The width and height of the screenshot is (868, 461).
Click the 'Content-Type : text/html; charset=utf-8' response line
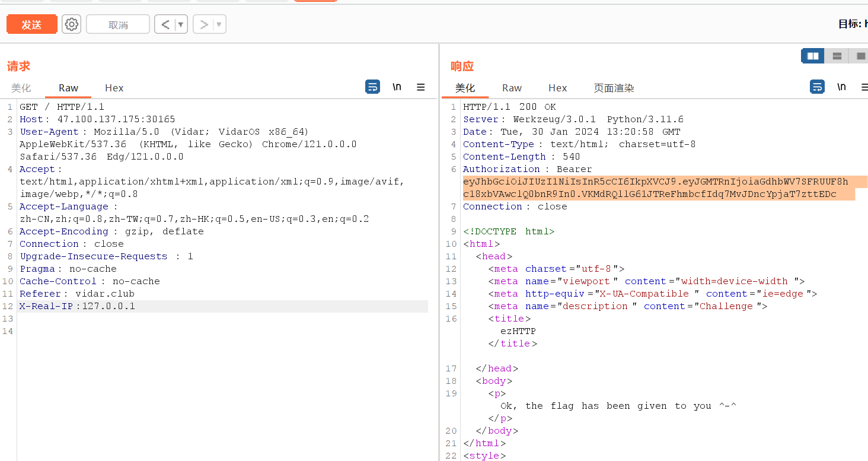579,144
